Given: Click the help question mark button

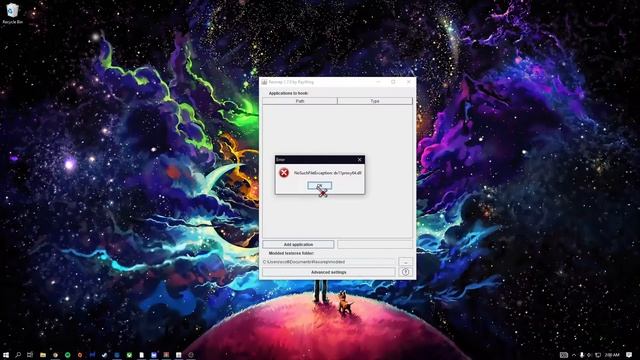Looking at the screenshot, I should (405, 272).
